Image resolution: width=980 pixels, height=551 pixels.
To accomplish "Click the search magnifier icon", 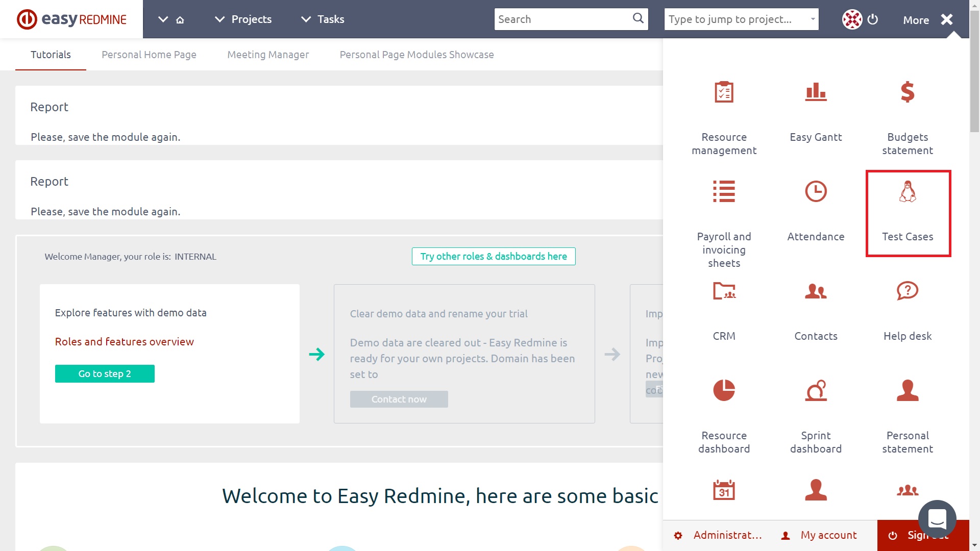I will click(638, 18).
